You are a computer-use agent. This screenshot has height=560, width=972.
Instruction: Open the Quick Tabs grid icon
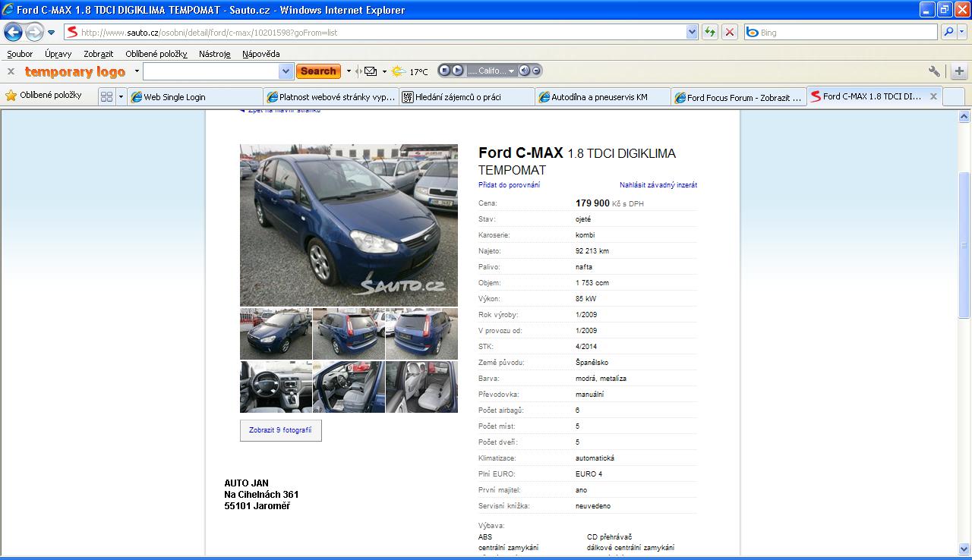[106, 96]
